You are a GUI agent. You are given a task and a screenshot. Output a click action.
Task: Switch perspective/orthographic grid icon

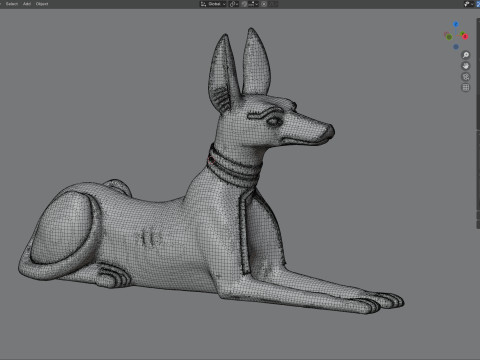[466, 88]
